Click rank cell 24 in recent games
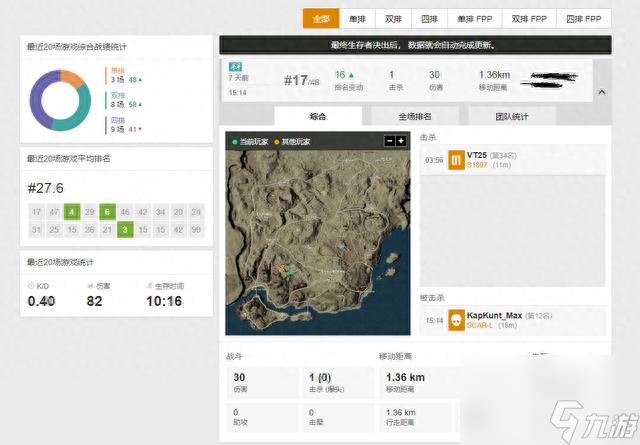Image resolution: width=640 pixels, height=445 pixels. click(196, 212)
